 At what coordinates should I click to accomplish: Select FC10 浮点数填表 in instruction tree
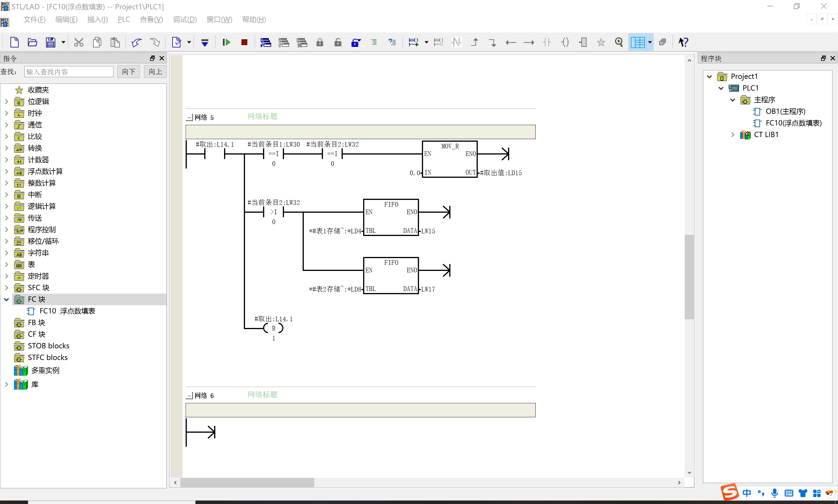tap(67, 311)
